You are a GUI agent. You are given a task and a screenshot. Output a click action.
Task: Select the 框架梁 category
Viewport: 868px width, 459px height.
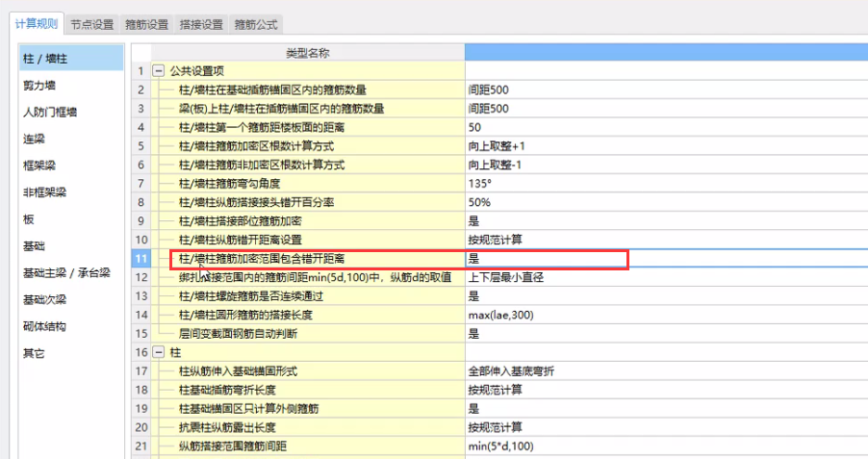point(38,166)
